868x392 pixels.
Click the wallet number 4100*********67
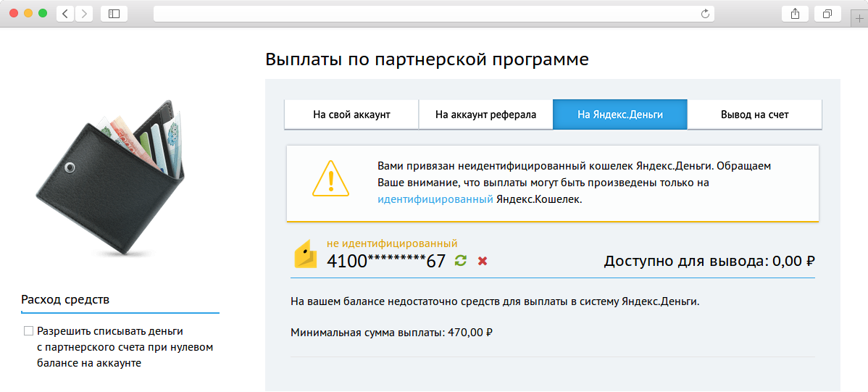pos(386,261)
